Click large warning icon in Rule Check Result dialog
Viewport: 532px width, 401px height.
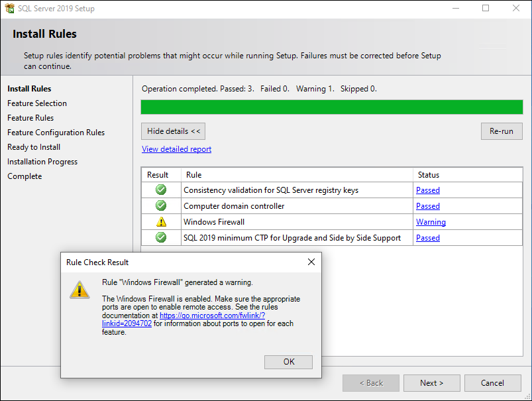[x=80, y=290]
